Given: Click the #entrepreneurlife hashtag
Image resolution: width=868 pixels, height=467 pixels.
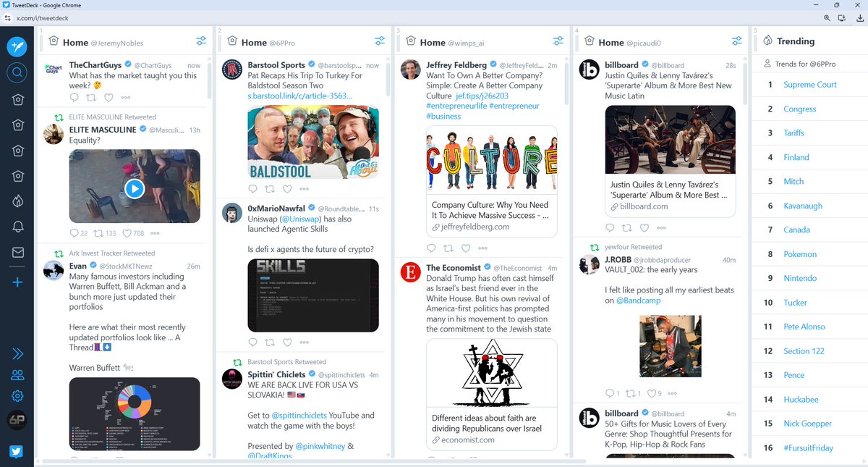Looking at the screenshot, I should [x=456, y=106].
